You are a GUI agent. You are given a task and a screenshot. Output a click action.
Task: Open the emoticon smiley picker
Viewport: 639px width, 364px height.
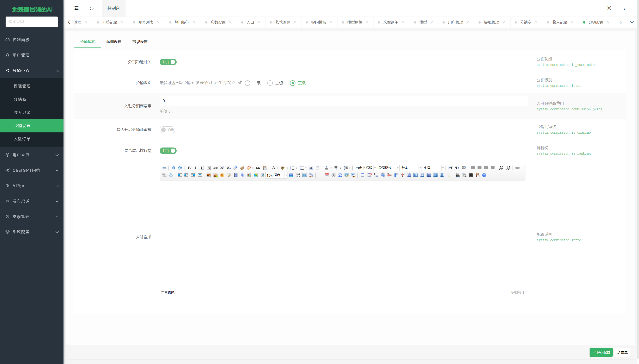click(222, 175)
